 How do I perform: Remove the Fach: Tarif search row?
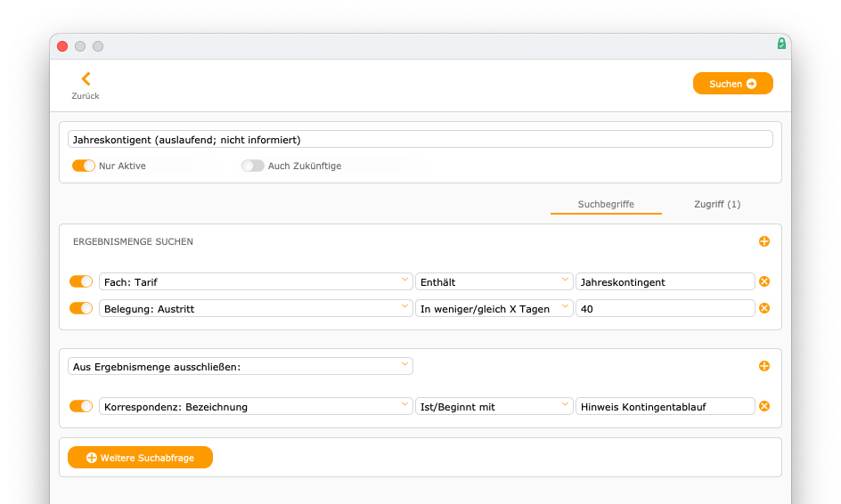click(764, 281)
